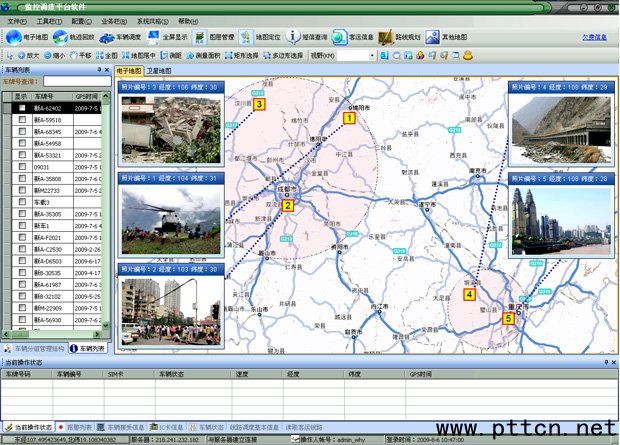This screenshot has width=620, height=445.
Task: Tick the checkbox next to 09031
Action: [21, 167]
